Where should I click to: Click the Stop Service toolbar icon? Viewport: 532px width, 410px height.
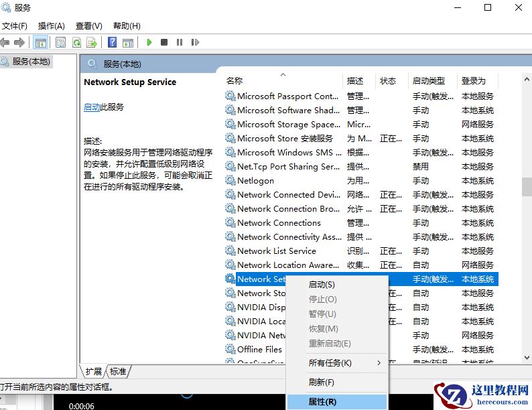pyautogui.click(x=164, y=42)
